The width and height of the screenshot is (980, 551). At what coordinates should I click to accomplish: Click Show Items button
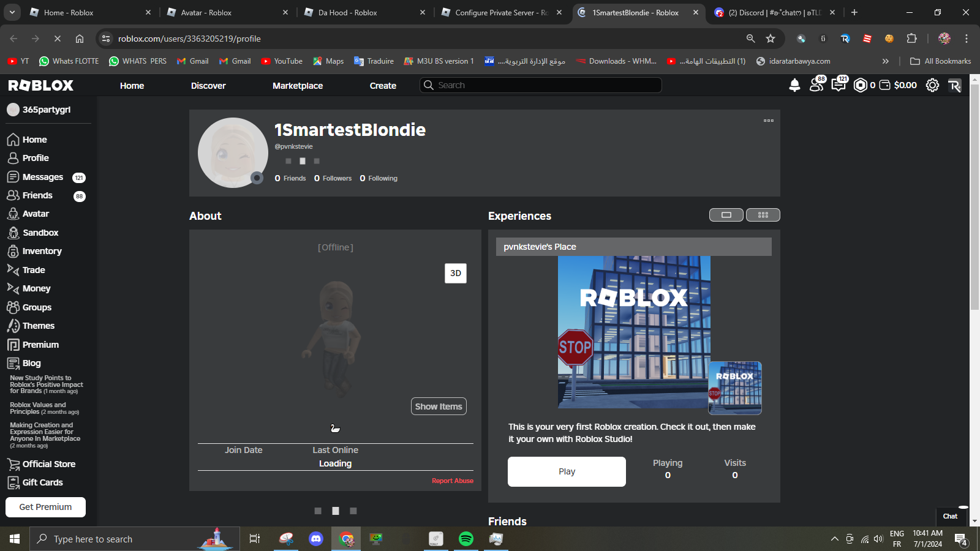pyautogui.click(x=439, y=407)
